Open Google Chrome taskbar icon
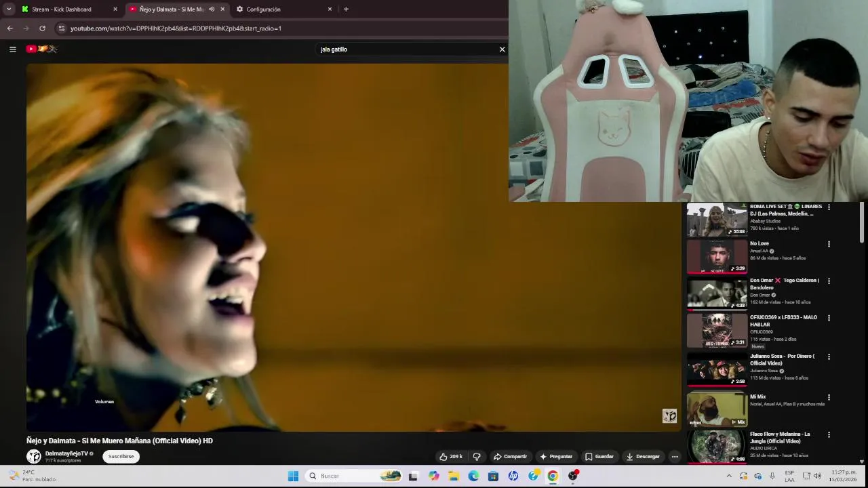The height and width of the screenshot is (488, 868). (553, 476)
